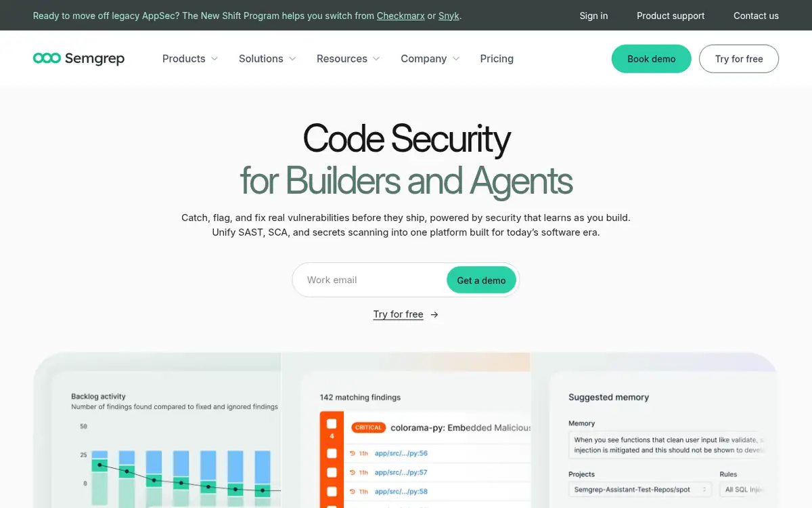The image size is (812, 508).
Task: Open the Solutions dropdown
Action: click(x=267, y=59)
